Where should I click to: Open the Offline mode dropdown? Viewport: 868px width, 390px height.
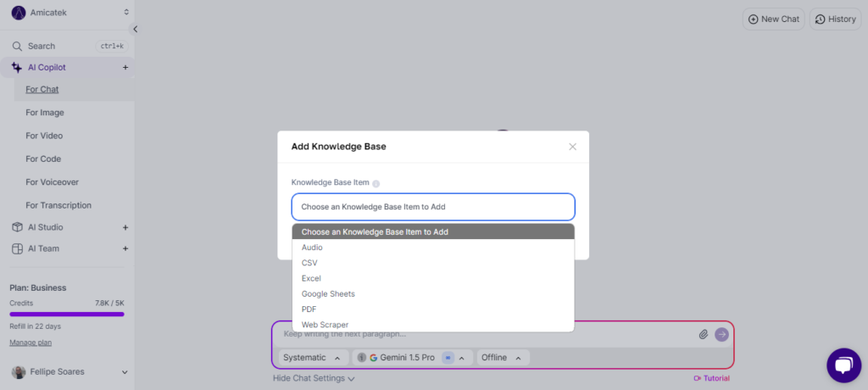503,358
